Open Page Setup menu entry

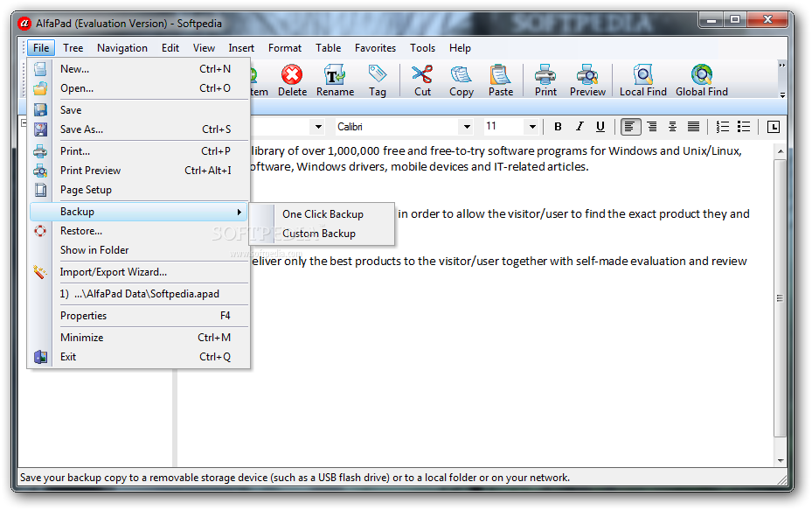click(x=139, y=190)
